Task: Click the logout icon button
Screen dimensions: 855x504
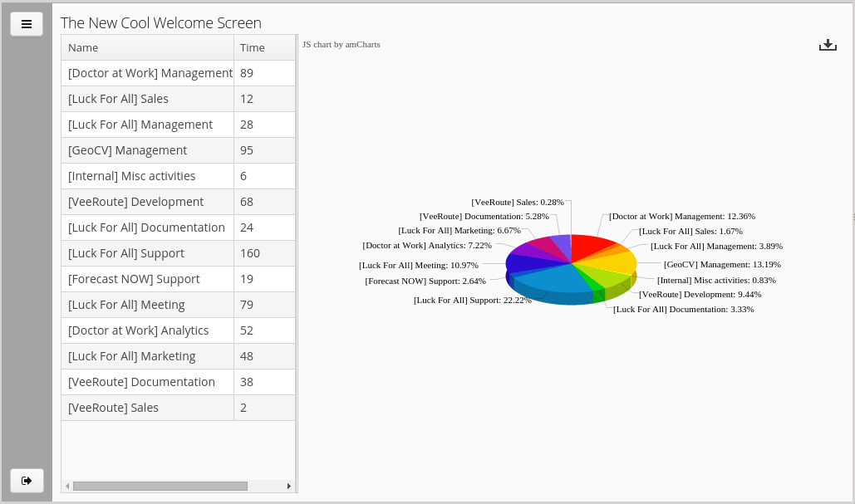Action: (x=27, y=480)
